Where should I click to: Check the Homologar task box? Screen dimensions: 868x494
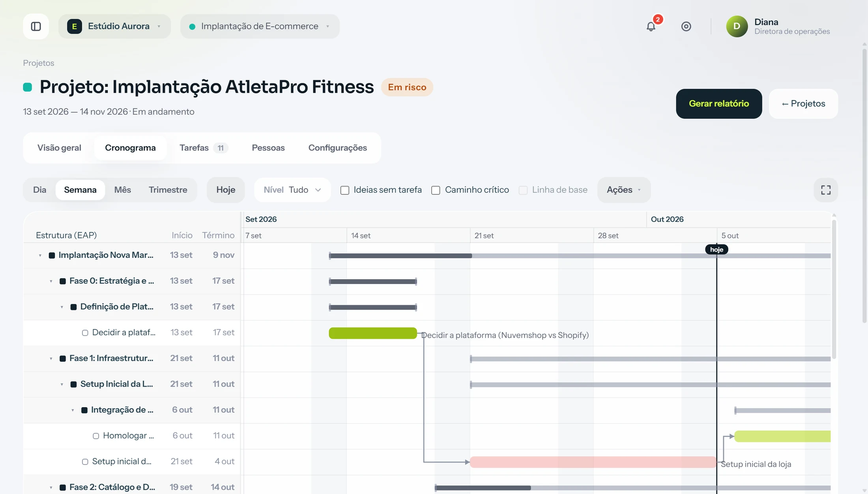click(x=96, y=436)
